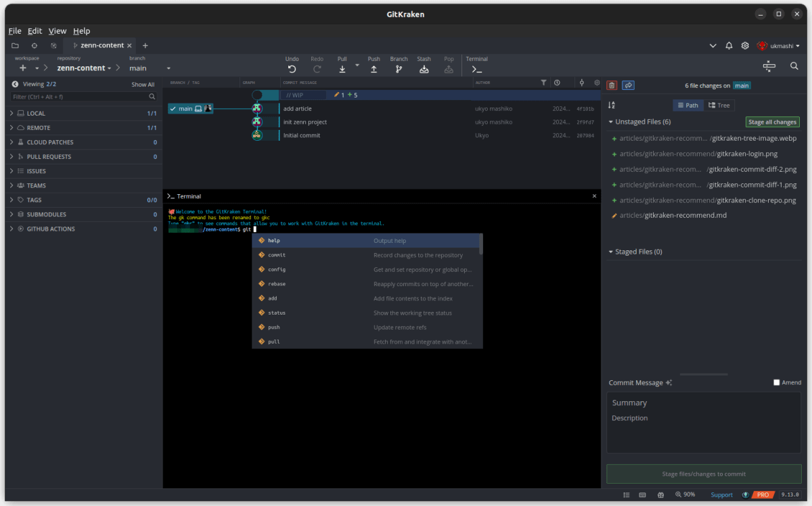Click the Undo toolbar button

pyautogui.click(x=292, y=65)
